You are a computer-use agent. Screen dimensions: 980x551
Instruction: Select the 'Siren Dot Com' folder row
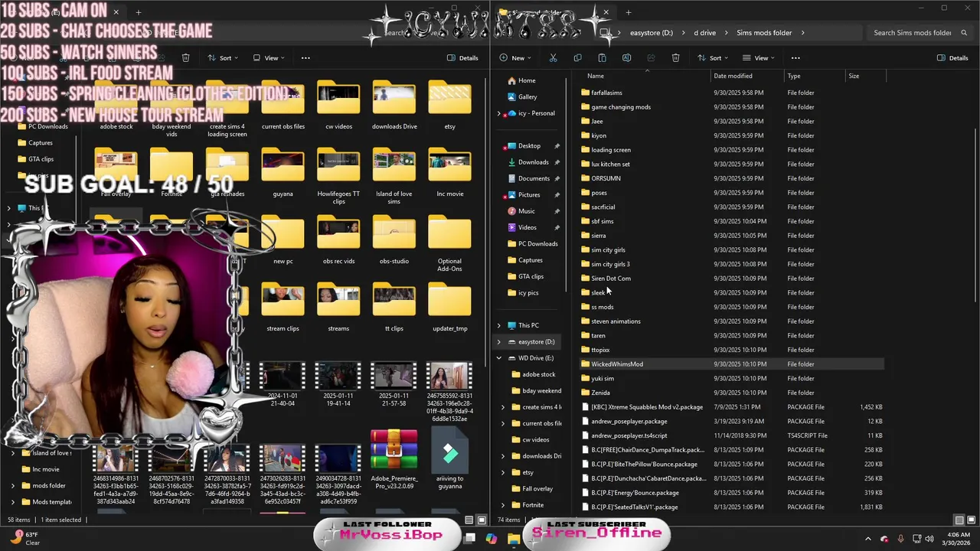(x=732, y=279)
